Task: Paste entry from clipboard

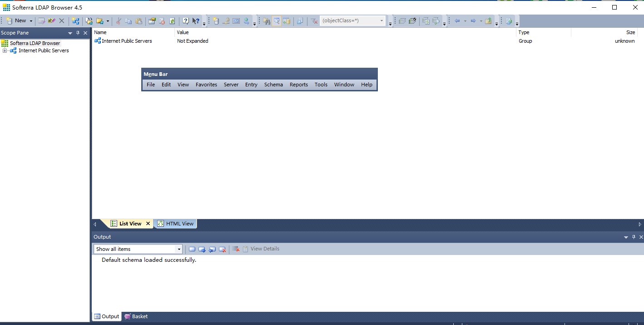Action: tap(139, 21)
